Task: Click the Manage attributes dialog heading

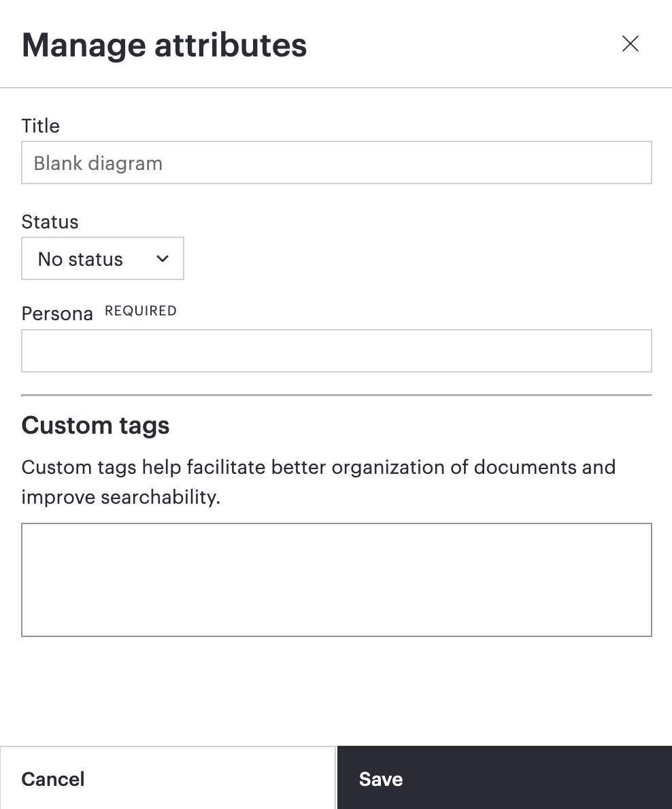Action: point(165,46)
